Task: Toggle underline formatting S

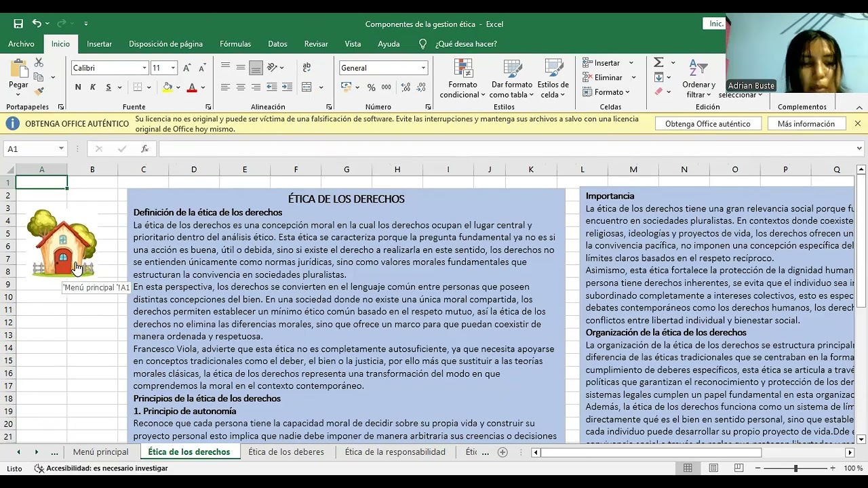Action: (108, 87)
